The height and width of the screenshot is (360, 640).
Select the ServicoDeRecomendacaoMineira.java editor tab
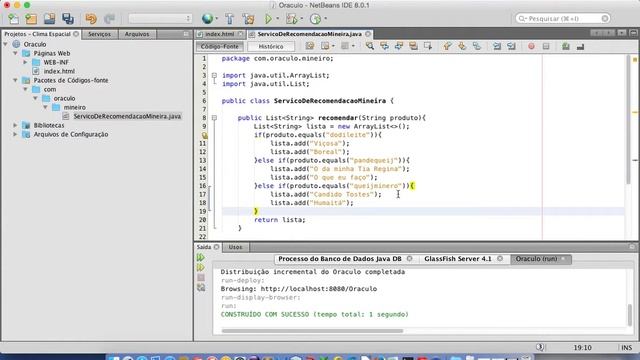point(309,34)
